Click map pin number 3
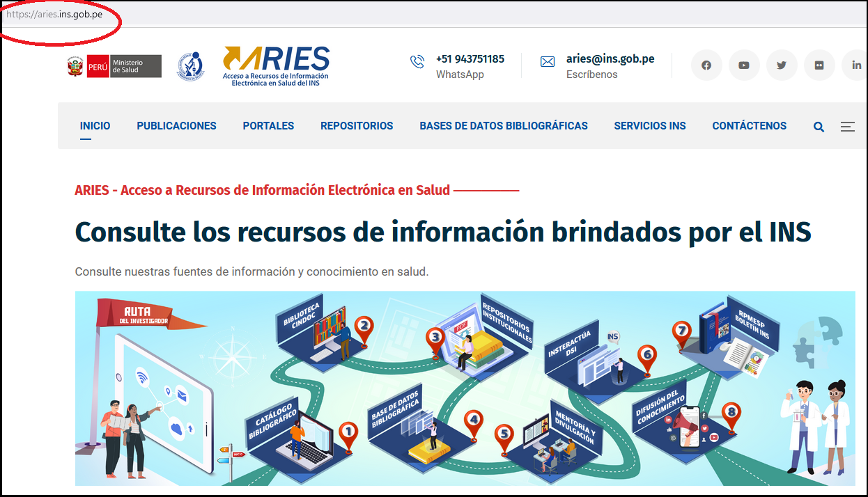This screenshot has height=497, width=868. tap(436, 342)
